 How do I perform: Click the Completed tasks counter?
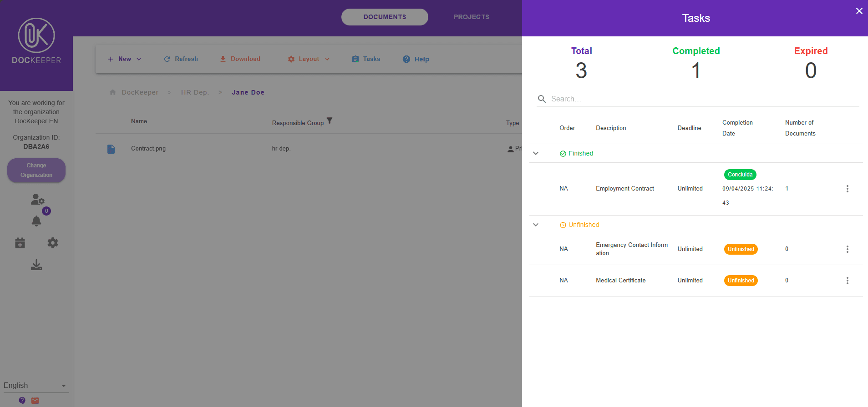[696, 64]
